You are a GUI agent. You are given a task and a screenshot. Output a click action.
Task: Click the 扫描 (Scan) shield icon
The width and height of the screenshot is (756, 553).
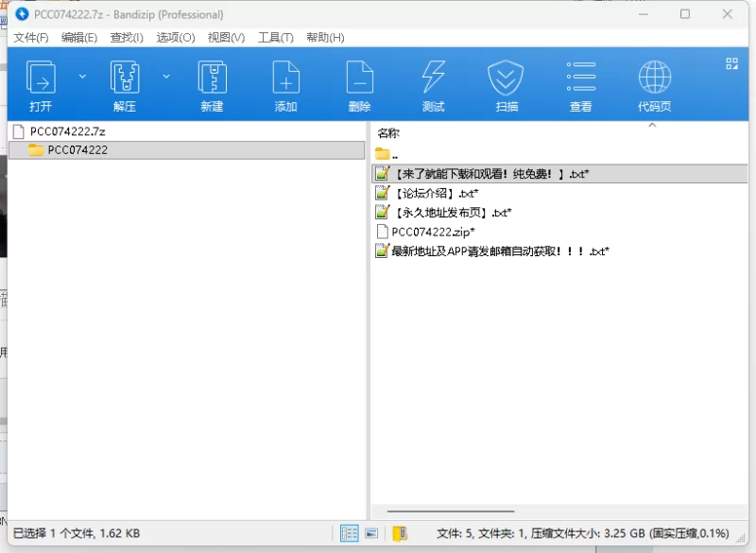[507, 78]
